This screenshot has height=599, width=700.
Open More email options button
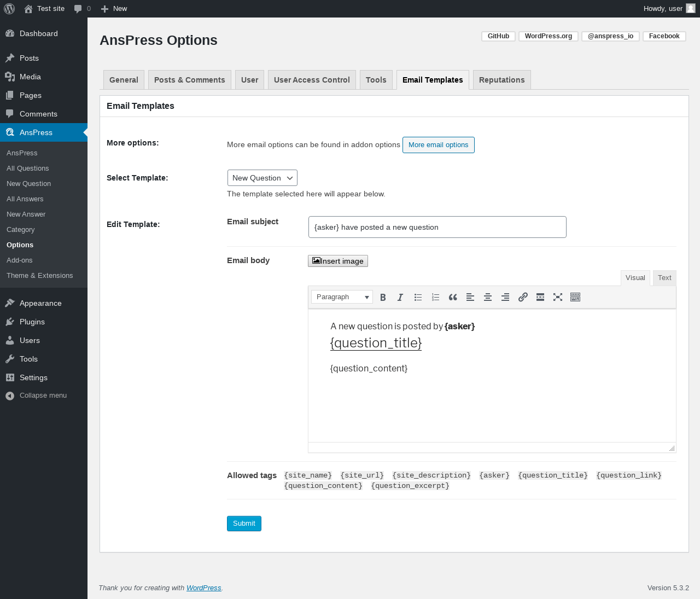(x=438, y=145)
